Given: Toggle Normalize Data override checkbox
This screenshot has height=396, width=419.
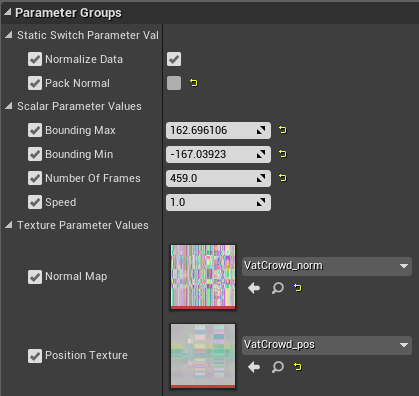Looking at the screenshot, I should (35, 59).
